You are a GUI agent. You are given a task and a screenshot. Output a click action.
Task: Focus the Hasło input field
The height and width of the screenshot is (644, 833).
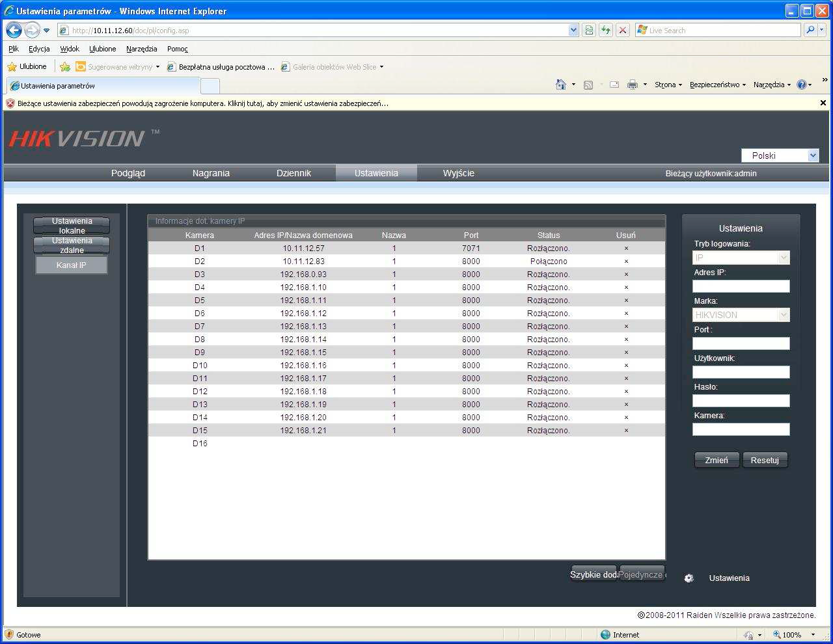pos(741,401)
